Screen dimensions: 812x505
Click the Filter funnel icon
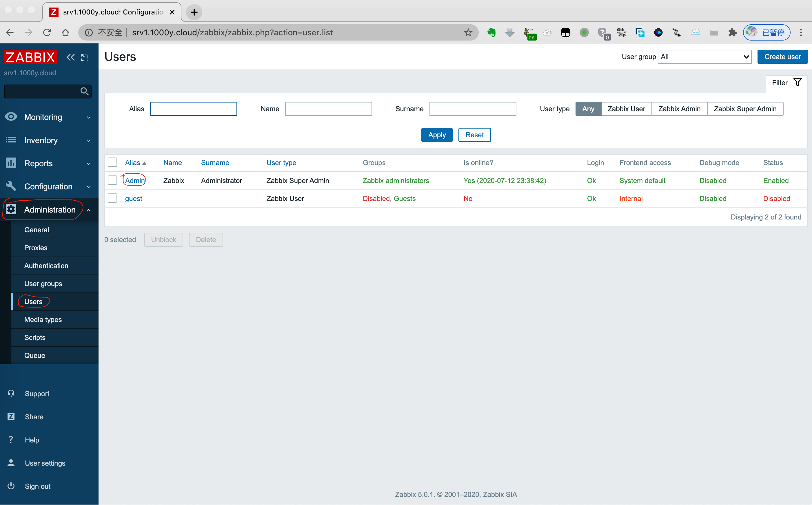coord(798,83)
